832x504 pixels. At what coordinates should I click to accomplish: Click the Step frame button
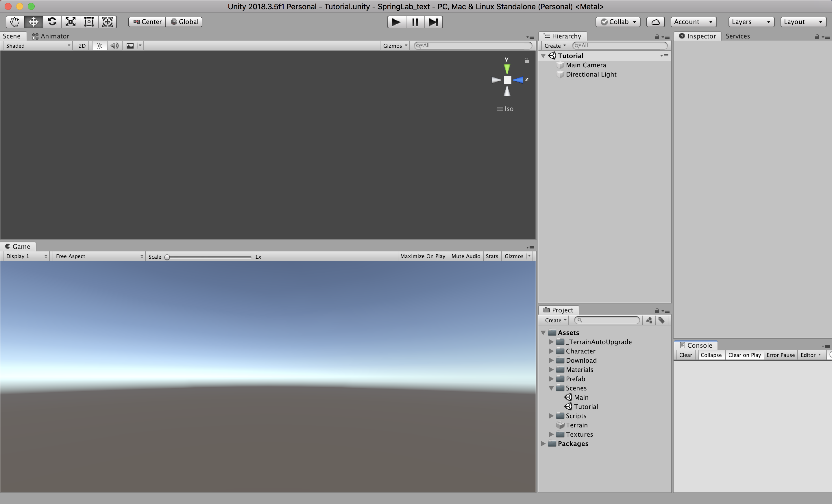click(x=433, y=22)
